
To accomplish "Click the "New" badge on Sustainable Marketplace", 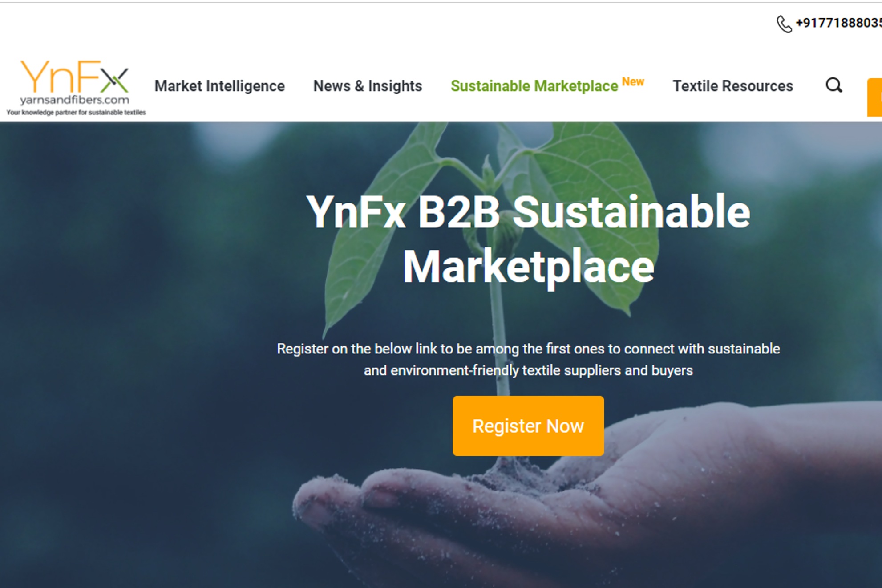I will pyautogui.click(x=633, y=82).
